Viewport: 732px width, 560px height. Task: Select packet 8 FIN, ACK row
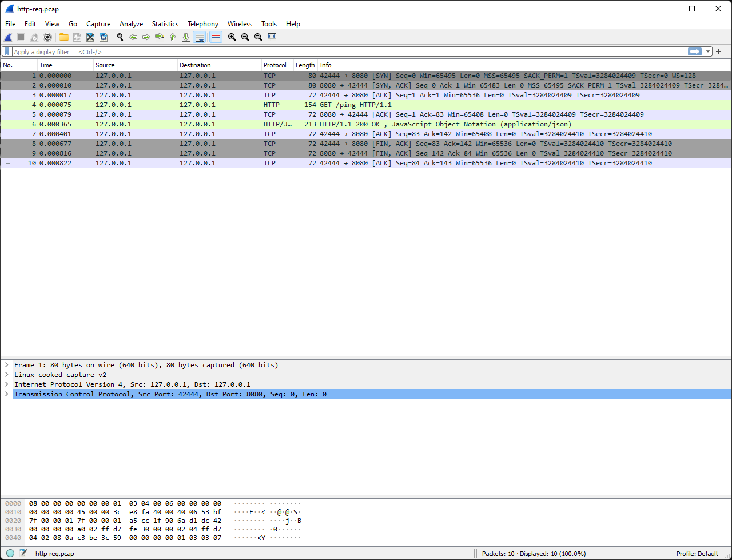[x=366, y=144]
